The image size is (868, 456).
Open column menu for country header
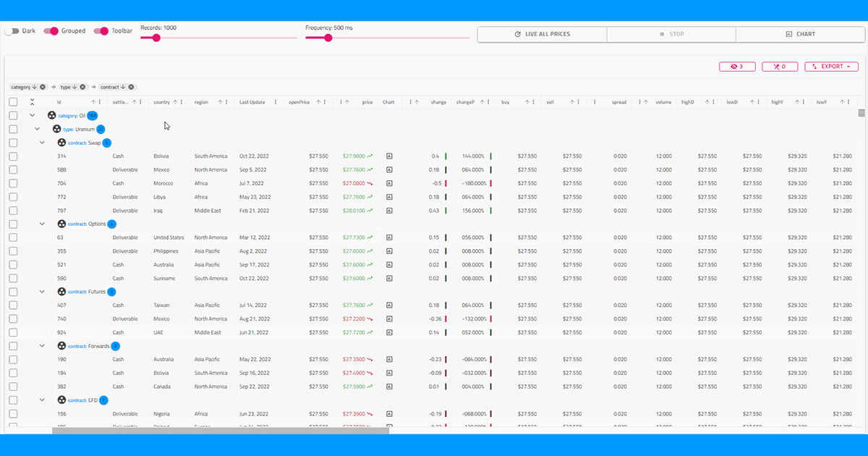[x=182, y=102]
